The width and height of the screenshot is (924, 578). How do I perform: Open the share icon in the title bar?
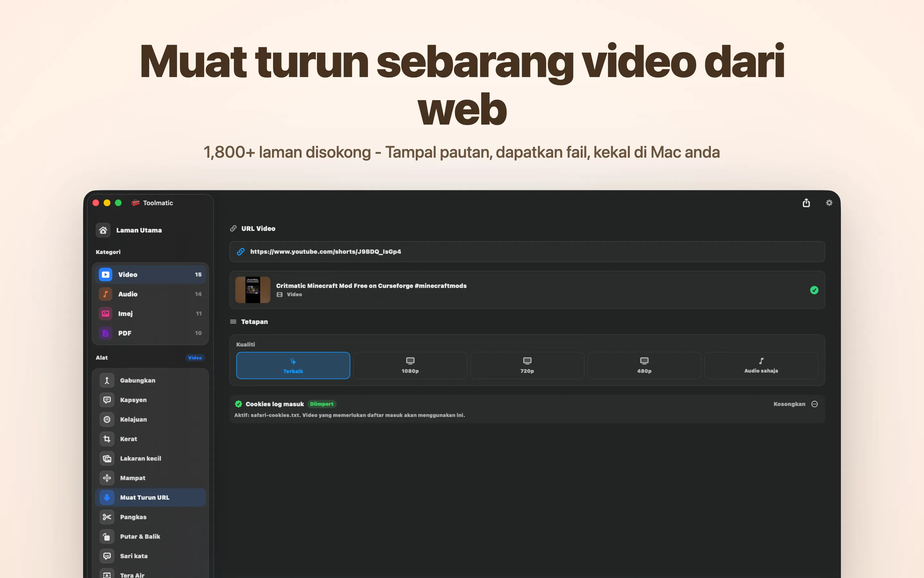tap(806, 203)
